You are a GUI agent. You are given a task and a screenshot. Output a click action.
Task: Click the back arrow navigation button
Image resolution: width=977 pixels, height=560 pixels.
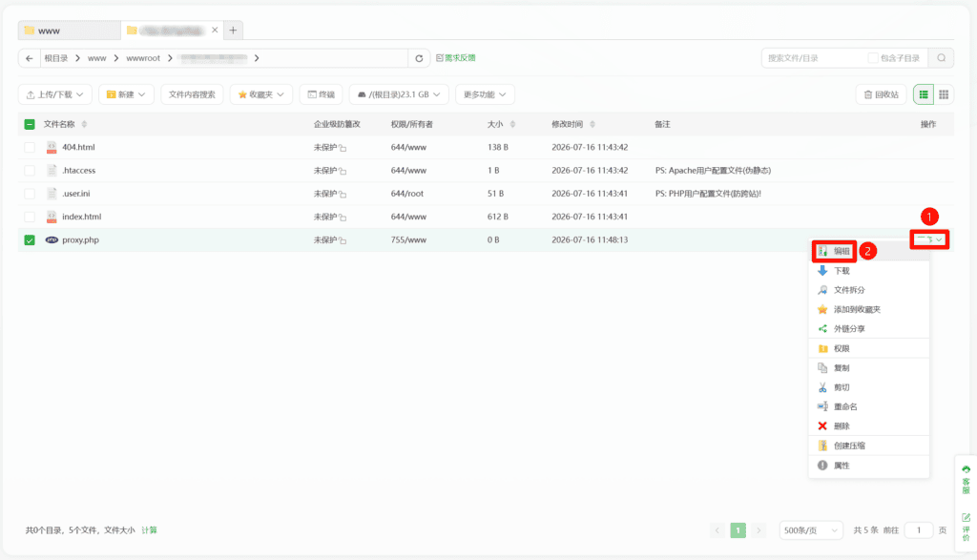[x=30, y=58]
